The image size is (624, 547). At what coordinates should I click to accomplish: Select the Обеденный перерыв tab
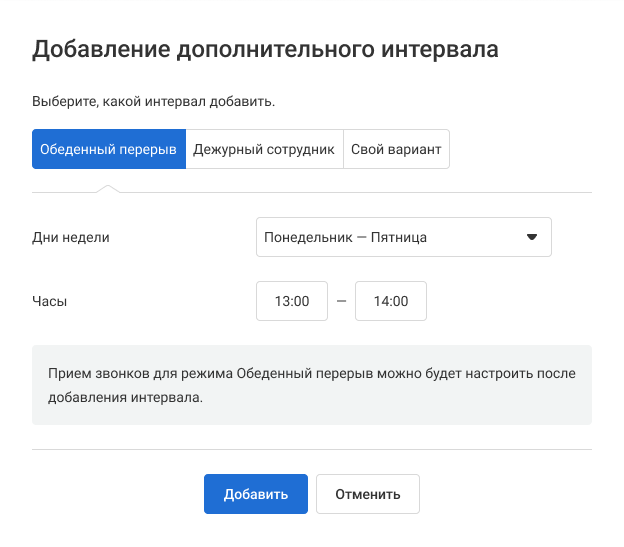[108, 149]
